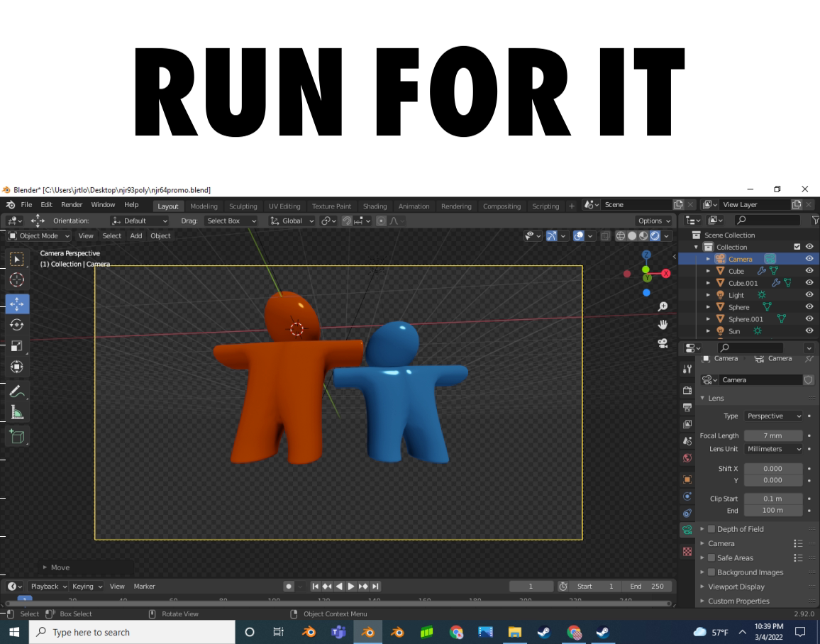The image size is (820, 644).
Task: Activate the Rotate tool
Action: pos(17,325)
